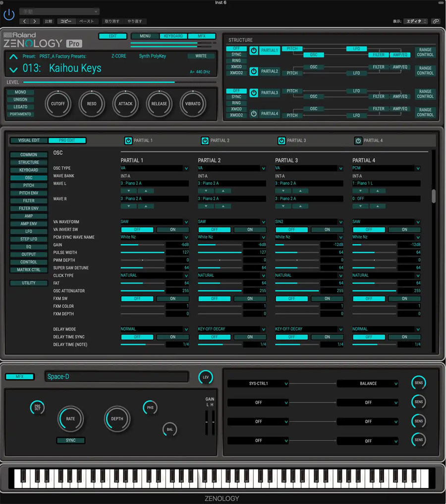Screen dimensions: 446x504
Task: Adjust the LEVEL slider
Action: pos(119,82)
